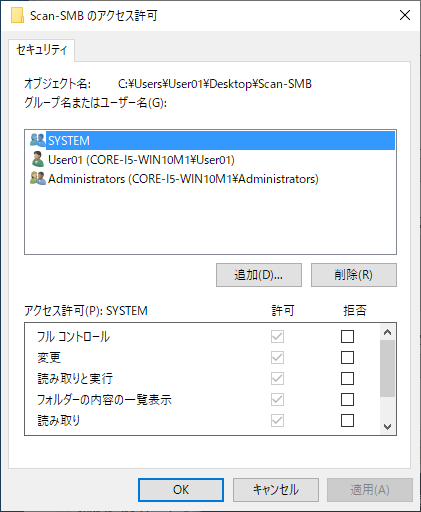This screenshot has height=512, width=421.
Task: Select the Administrators entry in list
Action: tap(183, 179)
